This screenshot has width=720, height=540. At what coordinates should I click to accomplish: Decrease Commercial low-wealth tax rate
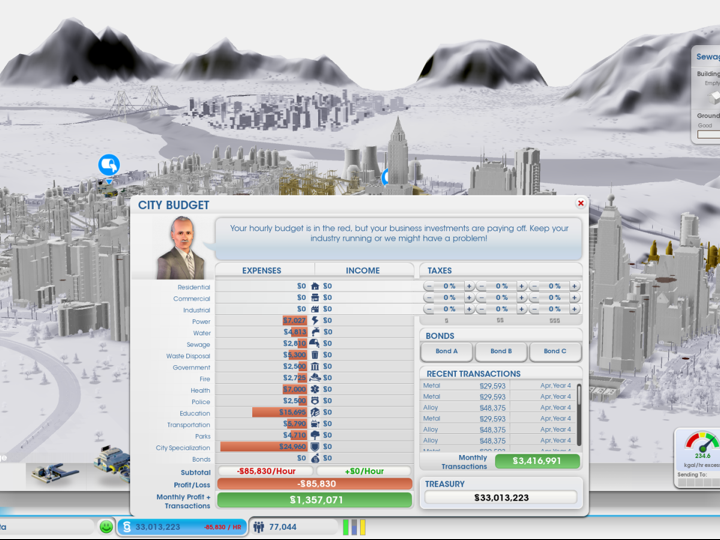(429, 298)
